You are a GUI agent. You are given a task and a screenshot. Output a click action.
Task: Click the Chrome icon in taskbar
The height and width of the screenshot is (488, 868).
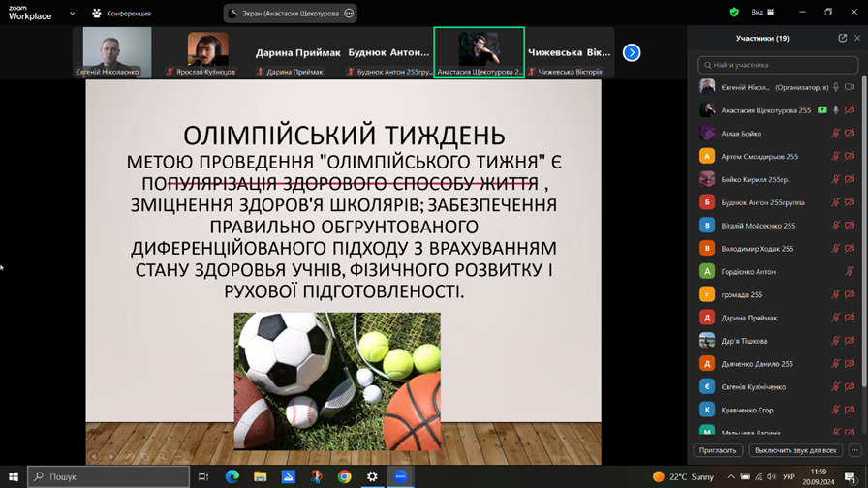coord(344,476)
